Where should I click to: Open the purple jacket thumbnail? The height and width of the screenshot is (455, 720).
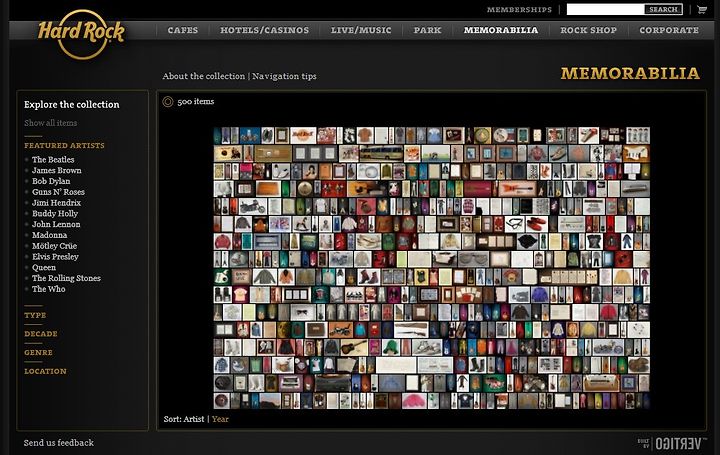pos(540,295)
